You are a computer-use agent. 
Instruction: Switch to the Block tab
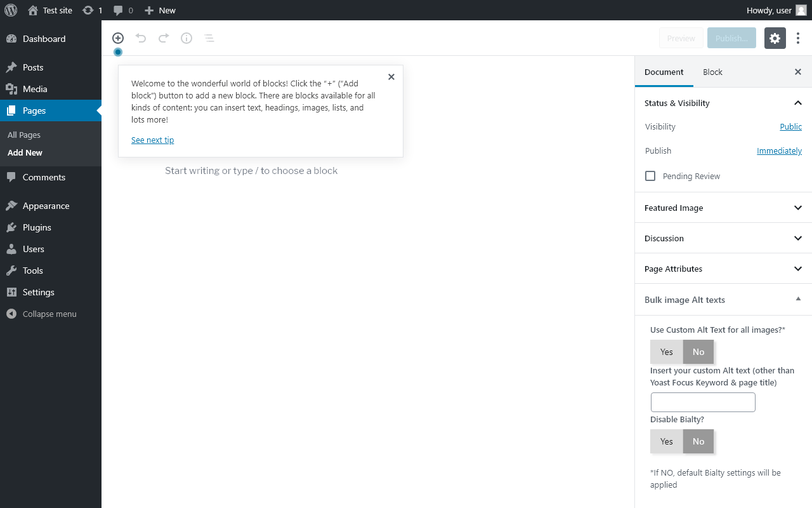click(712, 72)
